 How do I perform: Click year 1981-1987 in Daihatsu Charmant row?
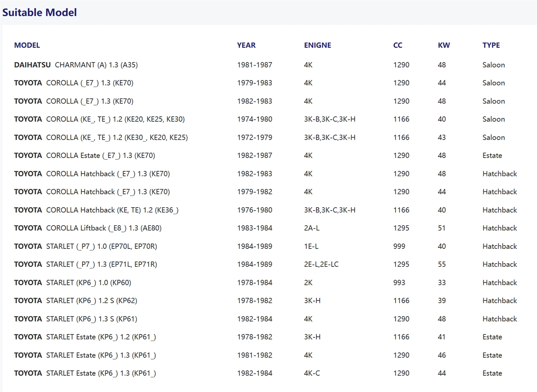pos(255,65)
